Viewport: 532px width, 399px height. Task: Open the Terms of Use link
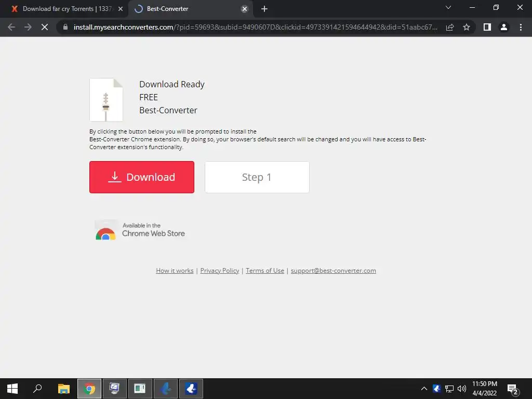(x=265, y=270)
